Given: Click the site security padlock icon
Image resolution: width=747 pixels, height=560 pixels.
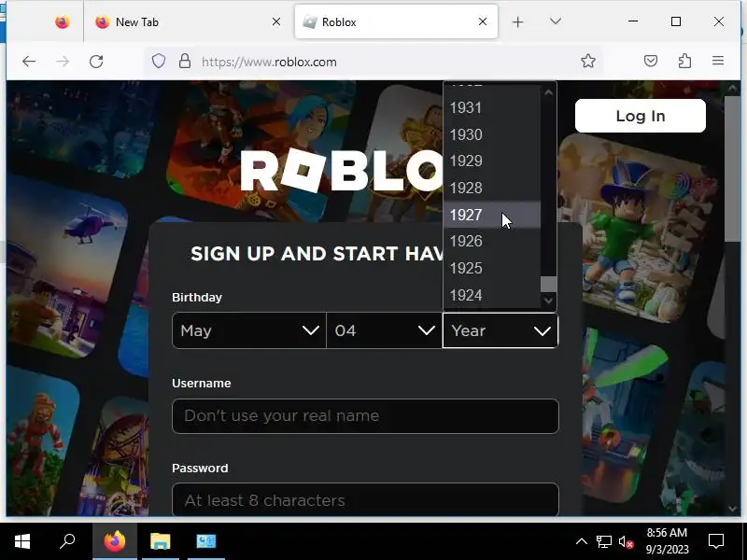Looking at the screenshot, I should point(185,61).
